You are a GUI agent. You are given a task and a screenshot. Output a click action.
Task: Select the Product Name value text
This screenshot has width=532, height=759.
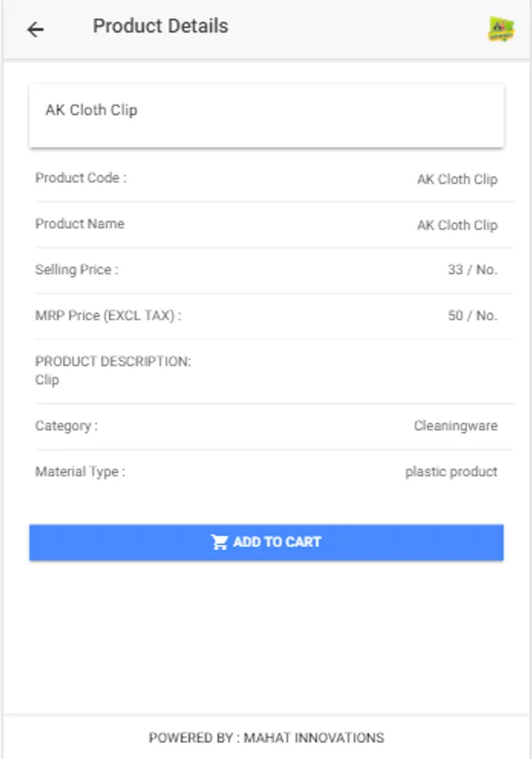(x=457, y=225)
